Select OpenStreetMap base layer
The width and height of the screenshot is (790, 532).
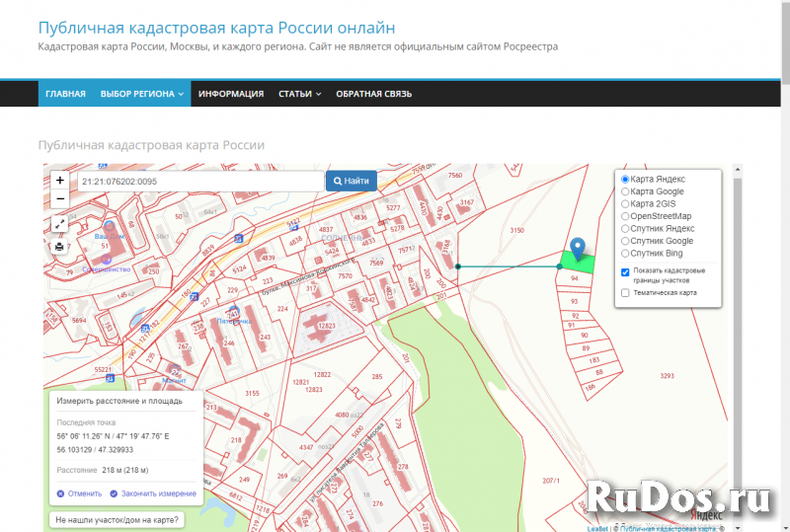pyautogui.click(x=625, y=216)
